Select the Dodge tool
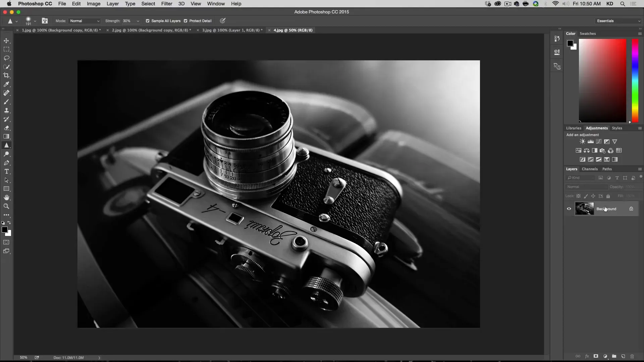The width and height of the screenshot is (644, 362). 6,154
